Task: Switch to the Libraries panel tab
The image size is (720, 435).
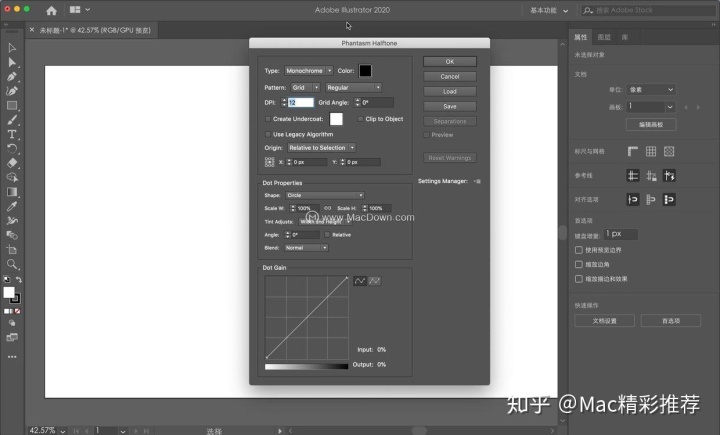Action: pos(625,37)
